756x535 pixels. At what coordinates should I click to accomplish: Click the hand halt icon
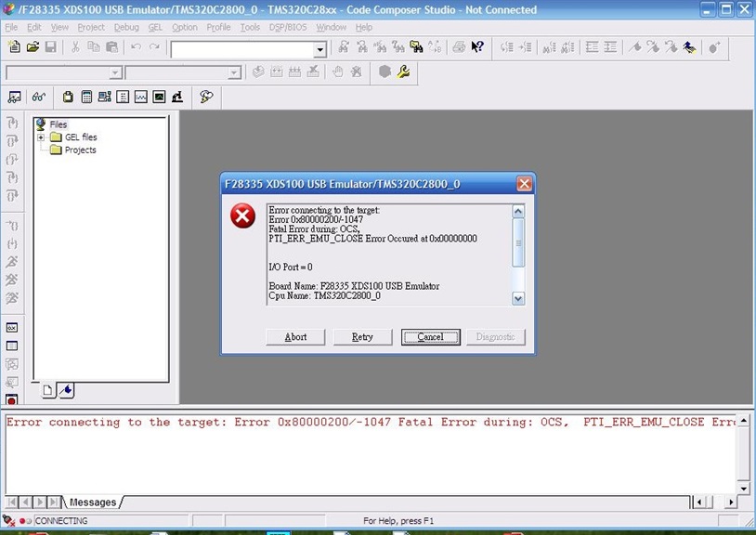click(x=337, y=72)
